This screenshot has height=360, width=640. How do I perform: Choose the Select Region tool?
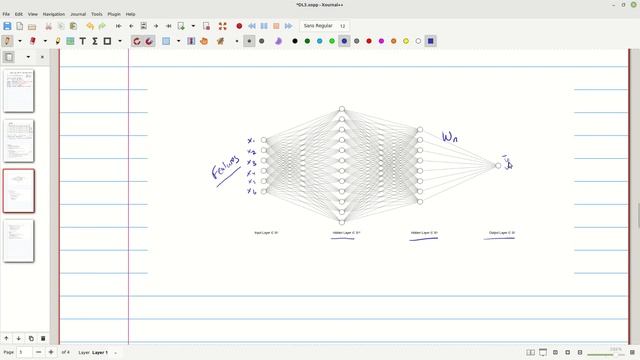(x=166, y=41)
